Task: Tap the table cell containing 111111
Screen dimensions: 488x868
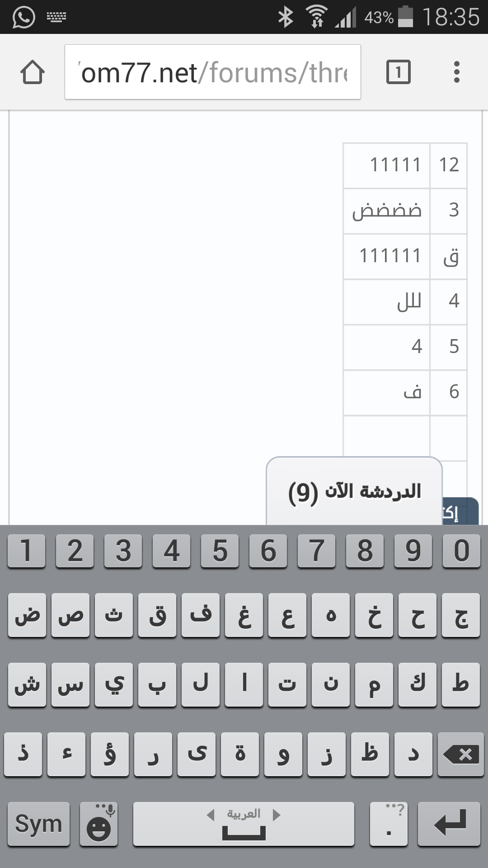Action: [386, 256]
